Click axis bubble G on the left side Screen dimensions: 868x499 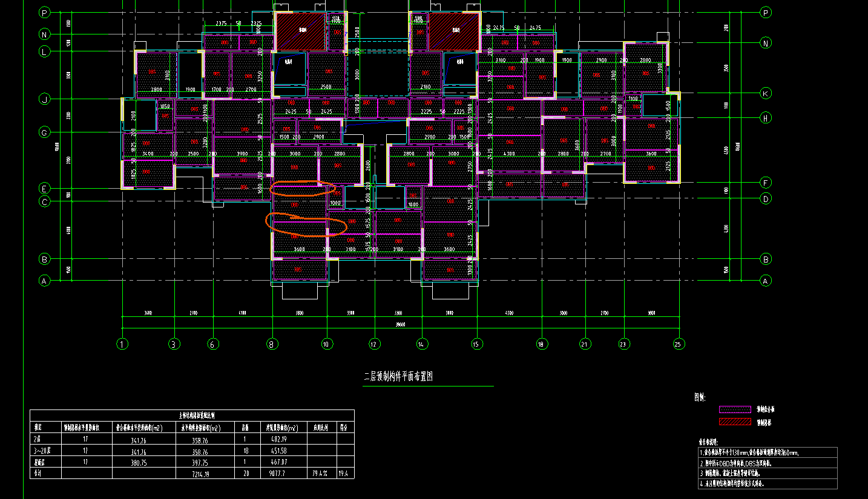point(44,132)
